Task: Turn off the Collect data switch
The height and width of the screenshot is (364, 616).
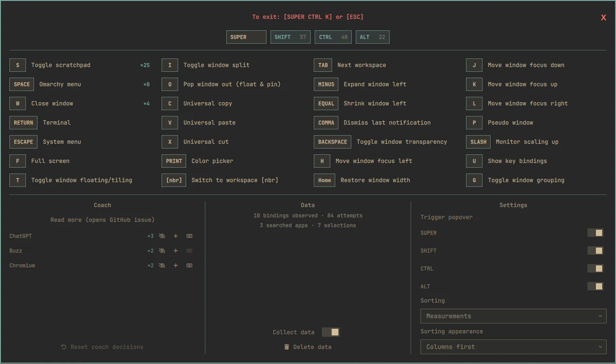Action: [331, 332]
